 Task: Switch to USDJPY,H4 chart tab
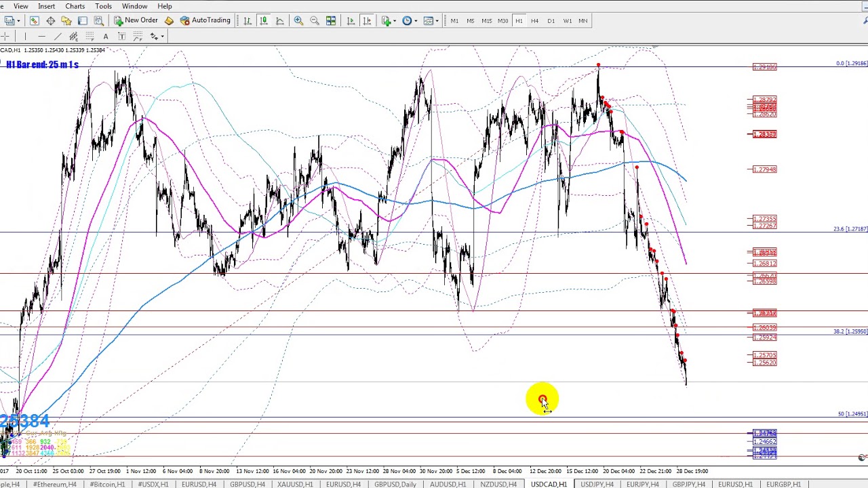coord(597,484)
